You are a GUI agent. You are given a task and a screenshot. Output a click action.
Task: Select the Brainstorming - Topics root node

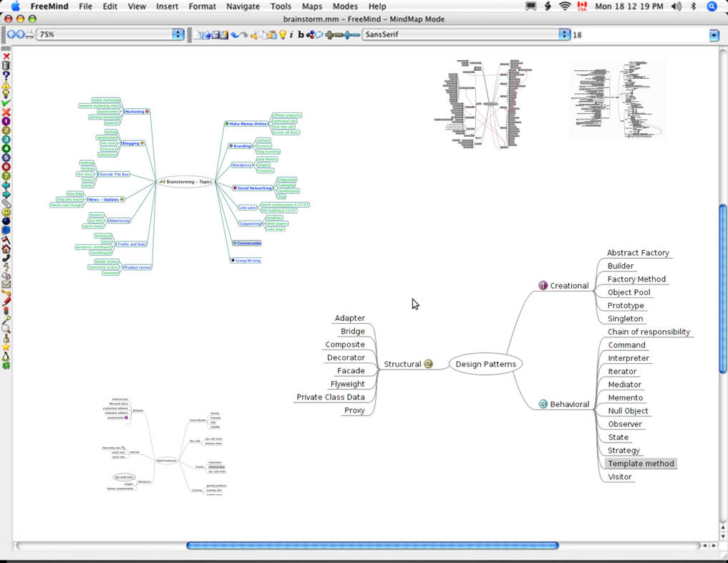point(185,182)
